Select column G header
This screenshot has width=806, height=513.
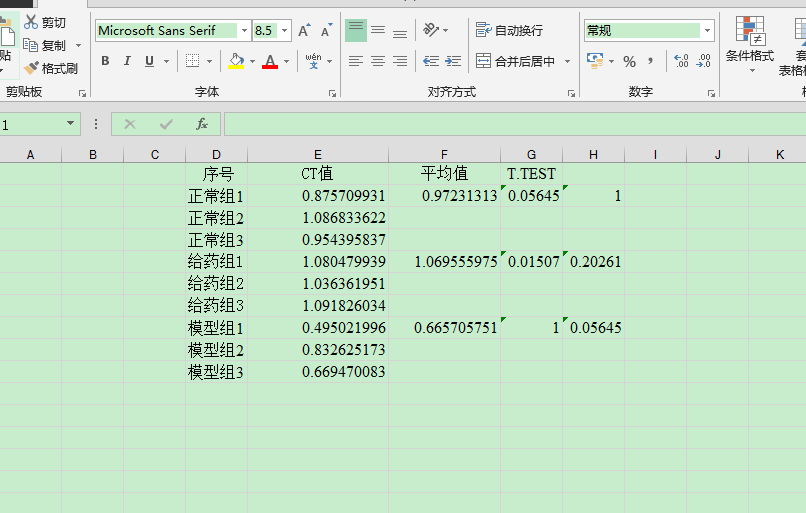pos(532,155)
